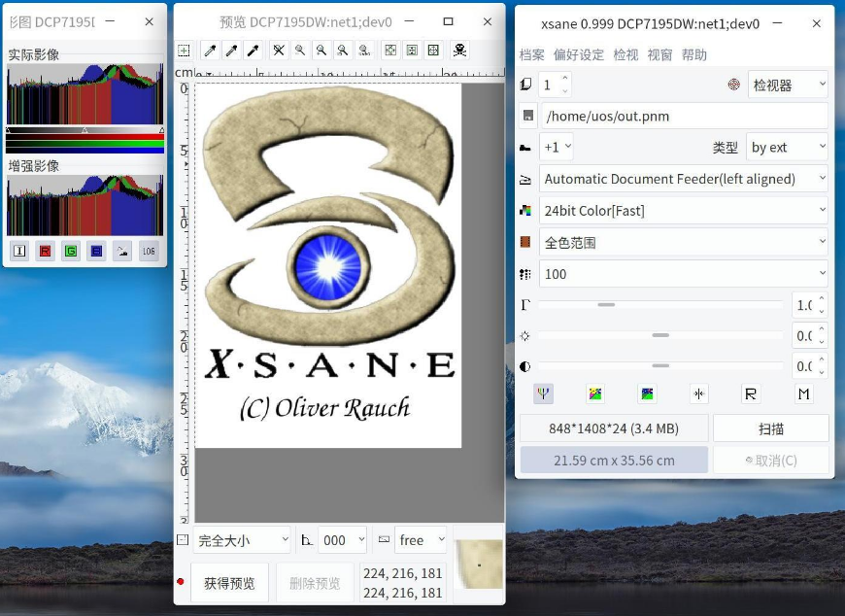
Task: Click the zoom to selection icon
Action: (x=343, y=51)
